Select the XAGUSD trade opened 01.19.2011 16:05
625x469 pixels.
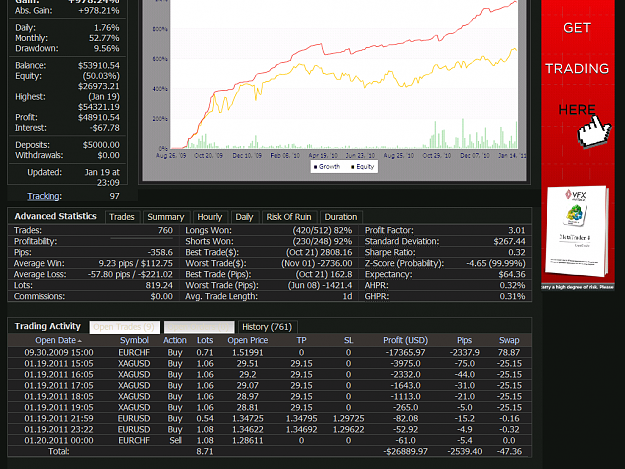coord(269,375)
